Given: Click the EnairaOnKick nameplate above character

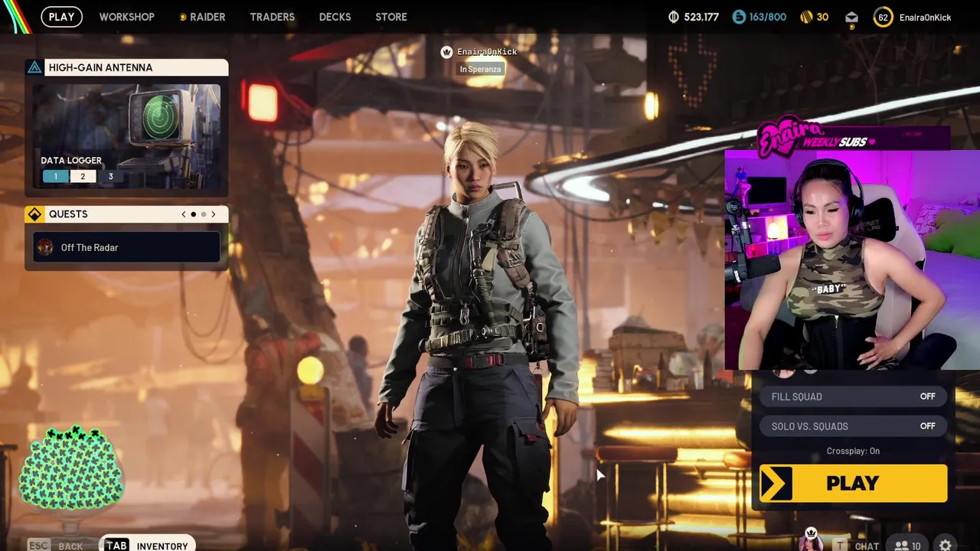Looking at the screenshot, I should [x=487, y=52].
